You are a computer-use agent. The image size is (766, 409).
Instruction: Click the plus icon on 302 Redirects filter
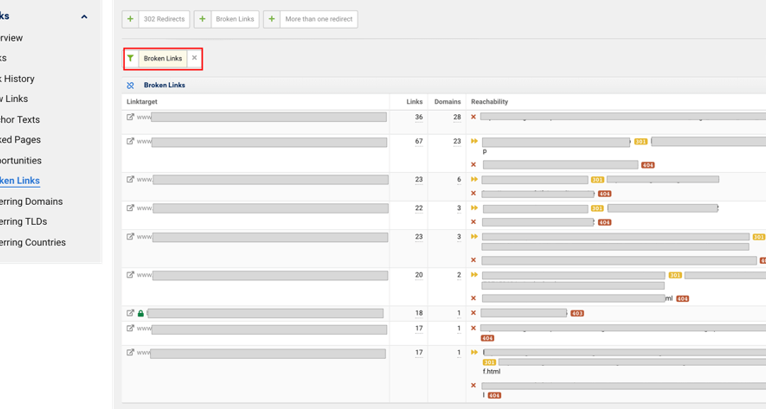(131, 19)
